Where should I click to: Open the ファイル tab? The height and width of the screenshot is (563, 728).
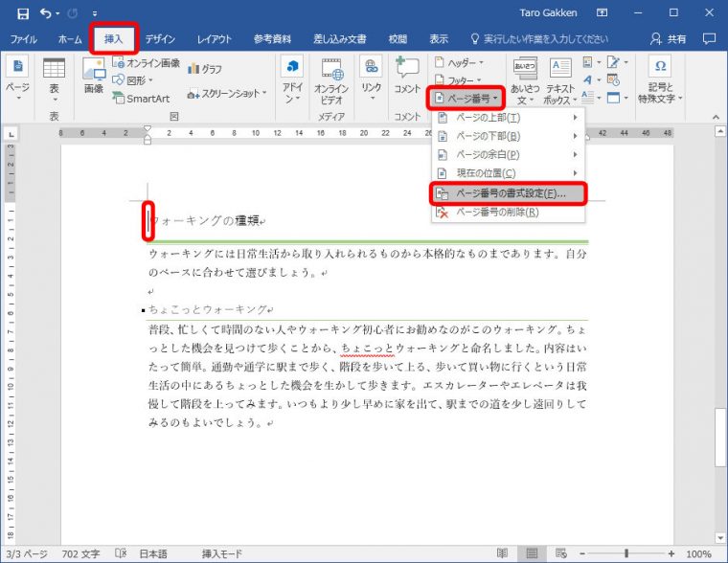point(24,39)
